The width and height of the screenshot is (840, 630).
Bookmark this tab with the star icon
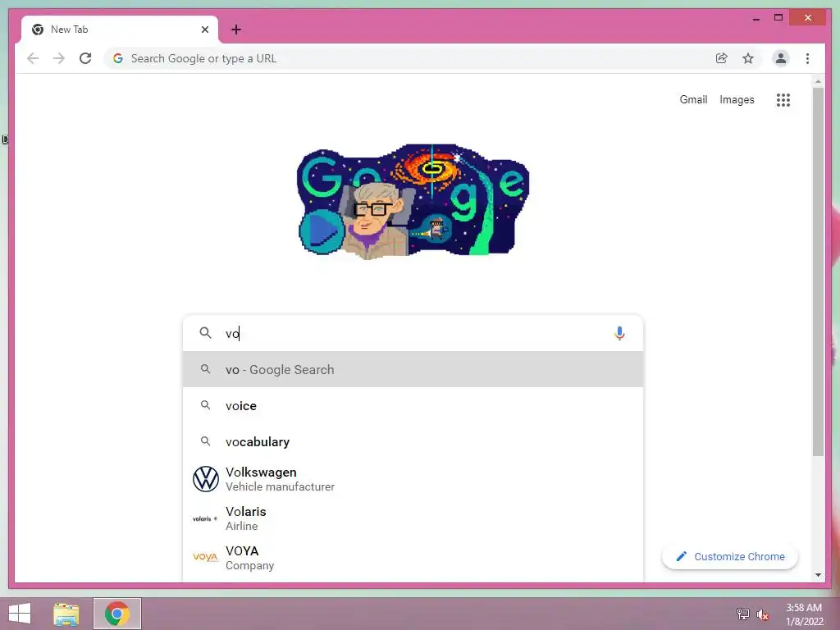click(748, 58)
